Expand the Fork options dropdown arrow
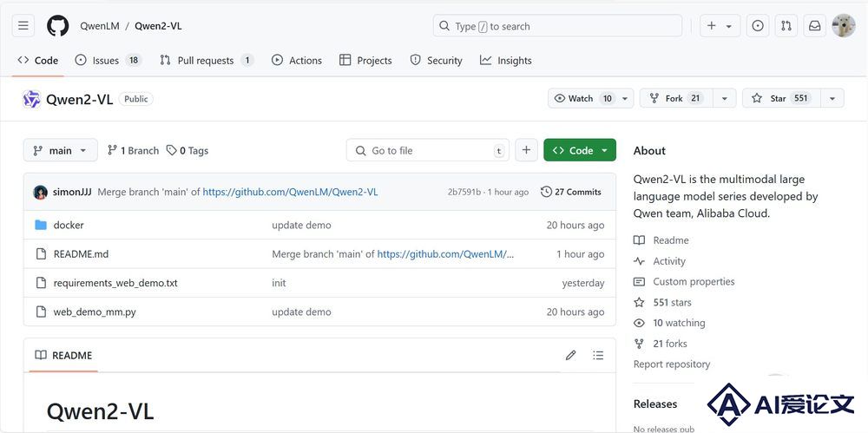 click(724, 99)
